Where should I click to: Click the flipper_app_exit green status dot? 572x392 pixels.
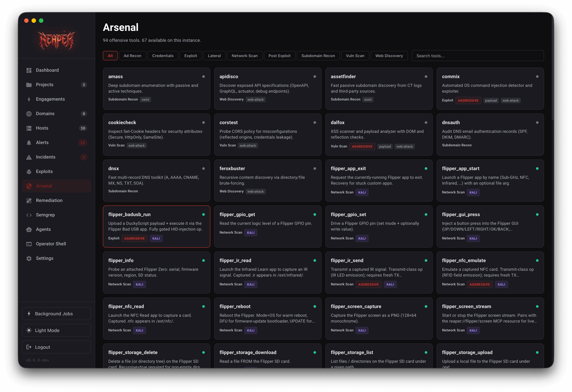tap(426, 168)
